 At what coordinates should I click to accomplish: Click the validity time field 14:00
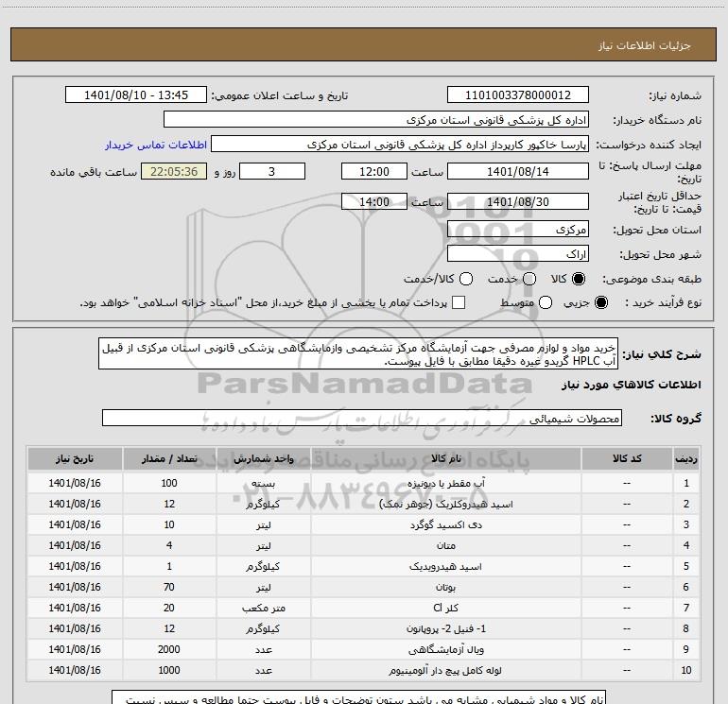click(x=374, y=201)
